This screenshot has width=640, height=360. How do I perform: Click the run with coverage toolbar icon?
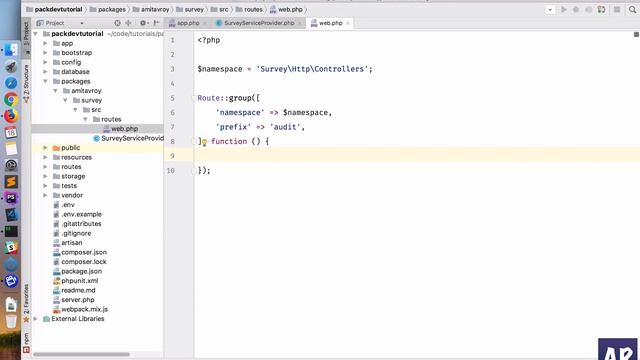(x=589, y=9)
